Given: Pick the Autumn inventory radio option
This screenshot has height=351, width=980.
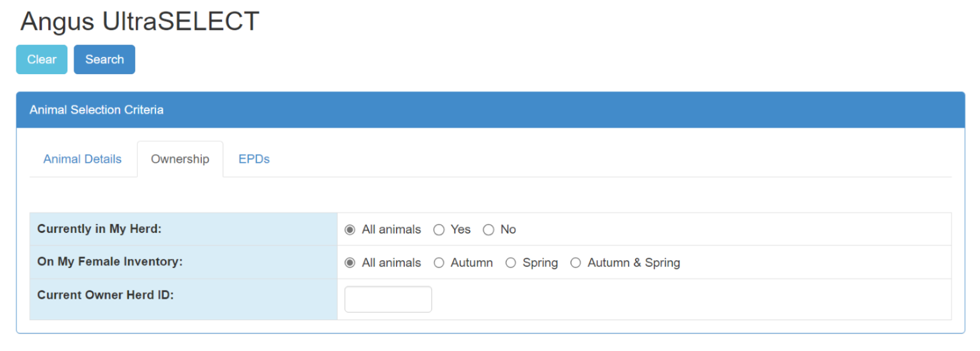Looking at the screenshot, I should coord(439,263).
